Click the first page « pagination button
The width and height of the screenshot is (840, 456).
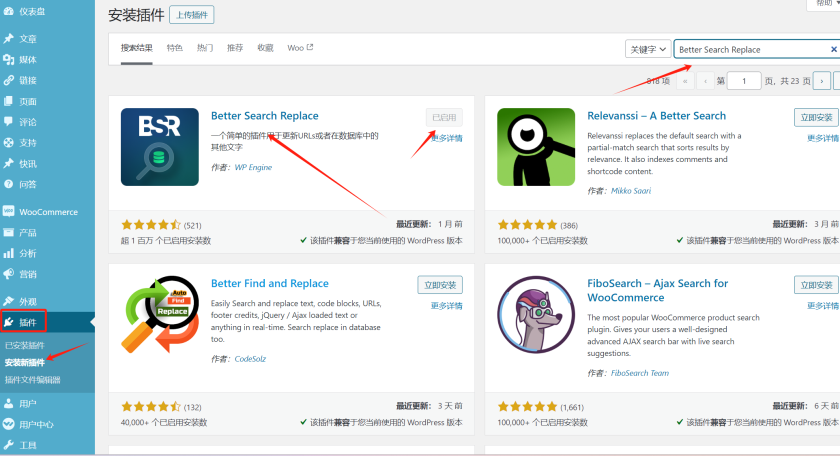tap(685, 81)
